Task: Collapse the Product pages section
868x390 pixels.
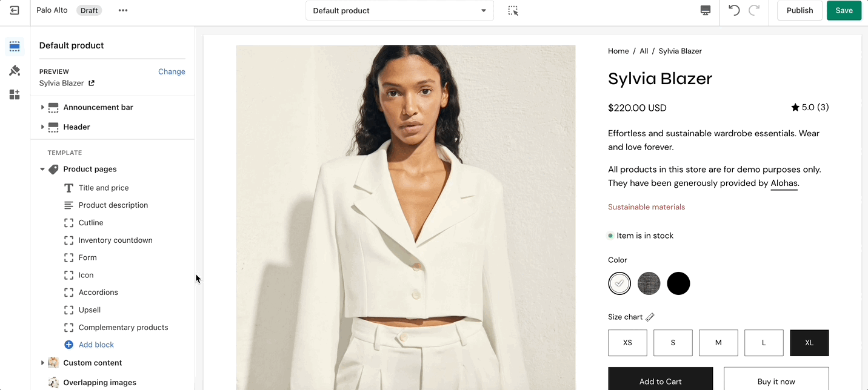Action: click(x=42, y=170)
